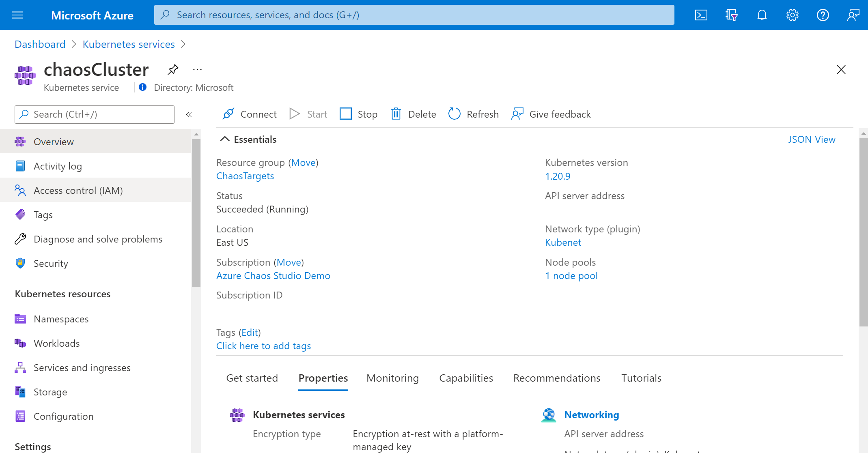The height and width of the screenshot is (453, 868).
Task: Click the Azure Chaos Studio Demo subscription link
Action: pyautogui.click(x=274, y=275)
